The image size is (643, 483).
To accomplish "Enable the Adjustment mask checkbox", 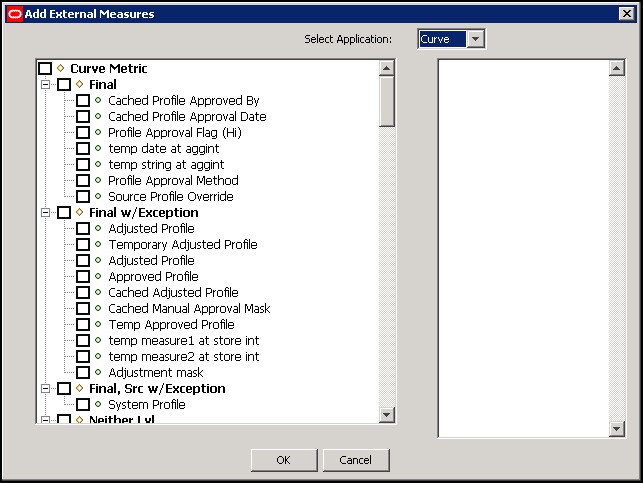I will click(83, 372).
